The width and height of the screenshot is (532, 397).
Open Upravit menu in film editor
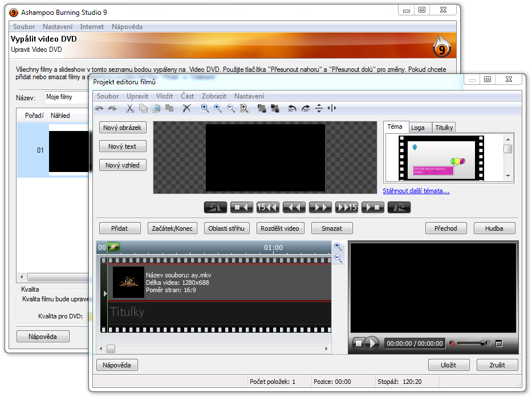click(x=137, y=96)
